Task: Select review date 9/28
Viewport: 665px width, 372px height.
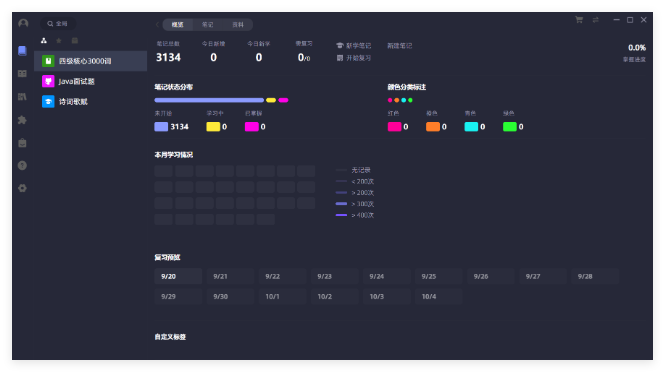Action: tap(595, 276)
